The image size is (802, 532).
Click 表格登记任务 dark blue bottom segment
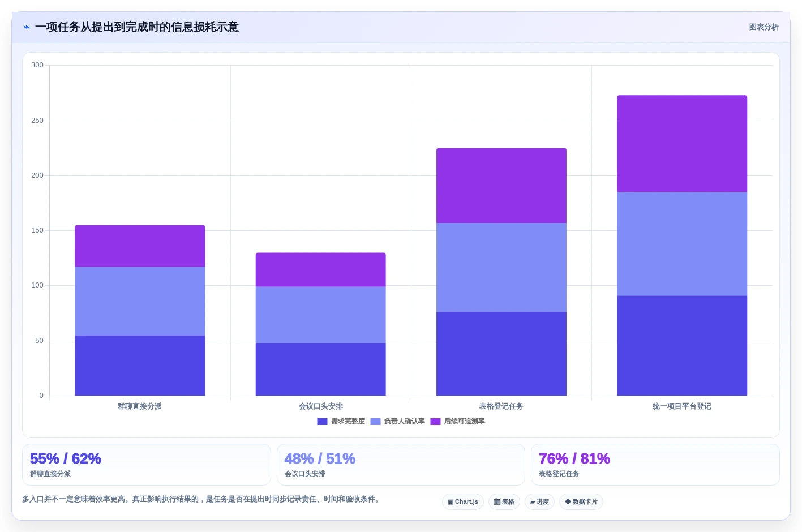click(x=501, y=354)
